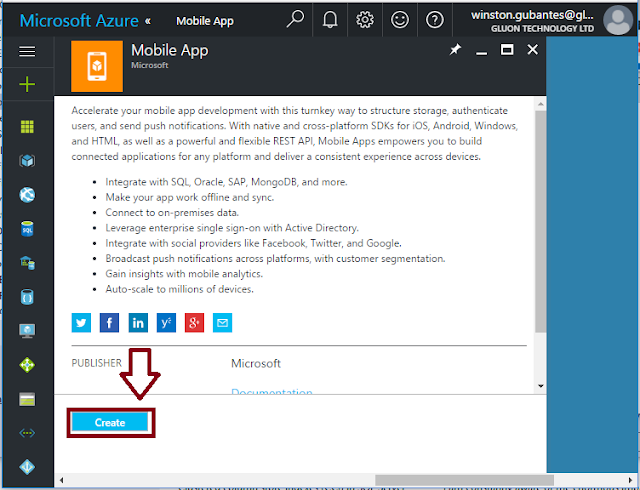The image size is (640, 490).
Task: Open the Storage accounts sidebar icon
Action: [27, 399]
